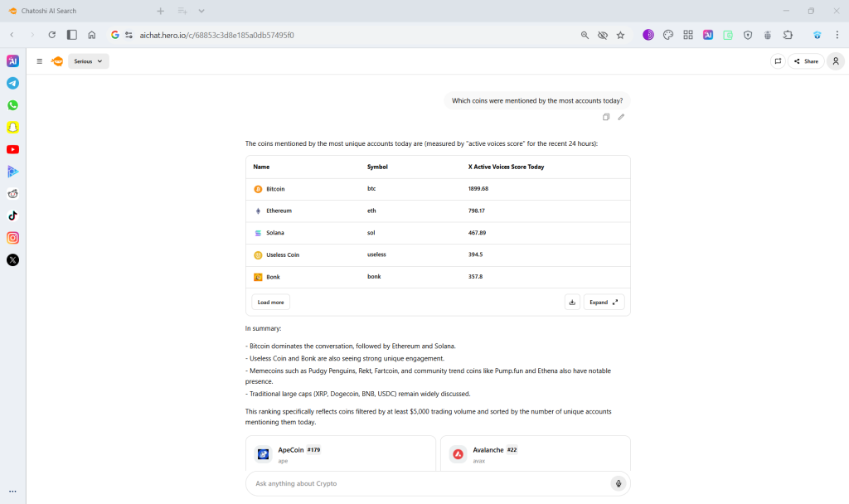Open the tab search dropdown arrow

(x=201, y=11)
